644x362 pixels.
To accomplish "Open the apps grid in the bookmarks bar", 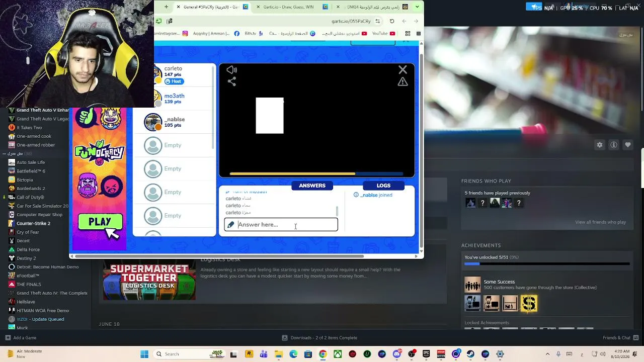I will pos(408,34).
